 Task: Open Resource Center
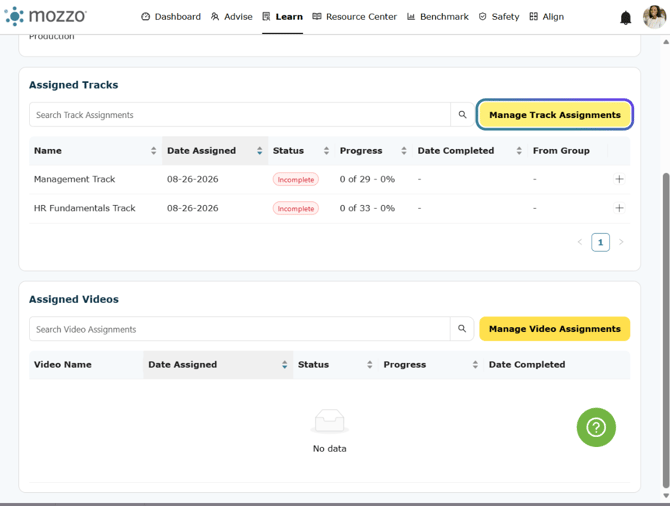[x=355, y=17]
